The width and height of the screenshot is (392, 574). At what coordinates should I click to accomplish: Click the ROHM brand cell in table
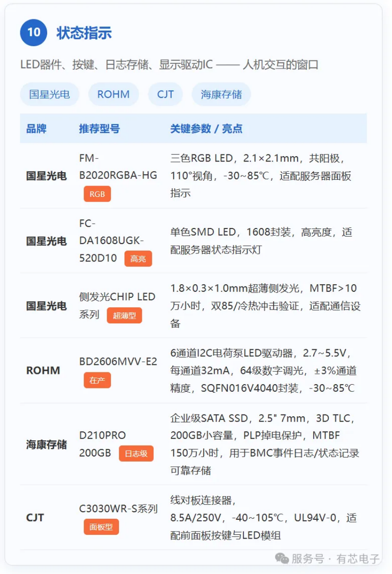tap(43, 371)
